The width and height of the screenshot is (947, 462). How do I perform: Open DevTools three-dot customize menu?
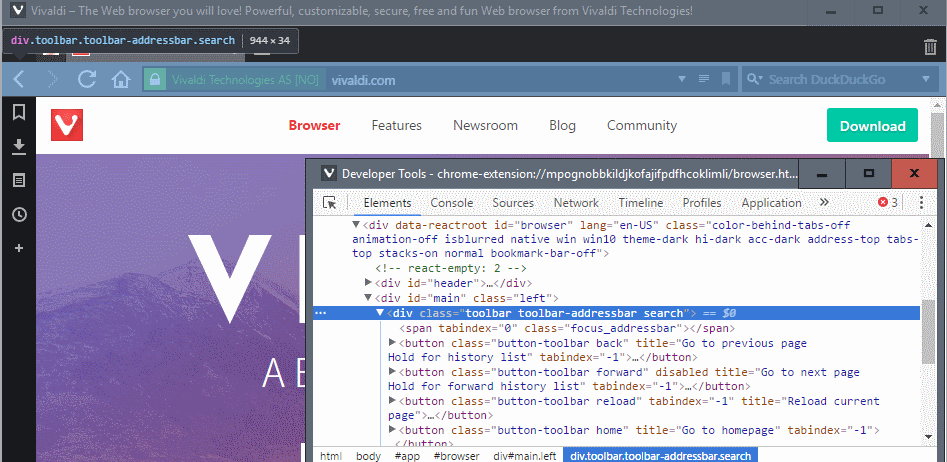click(x=922, y=202)
